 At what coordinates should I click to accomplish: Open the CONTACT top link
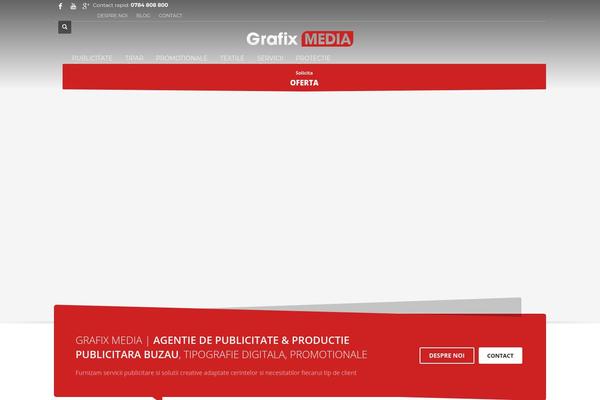point(170,16)
